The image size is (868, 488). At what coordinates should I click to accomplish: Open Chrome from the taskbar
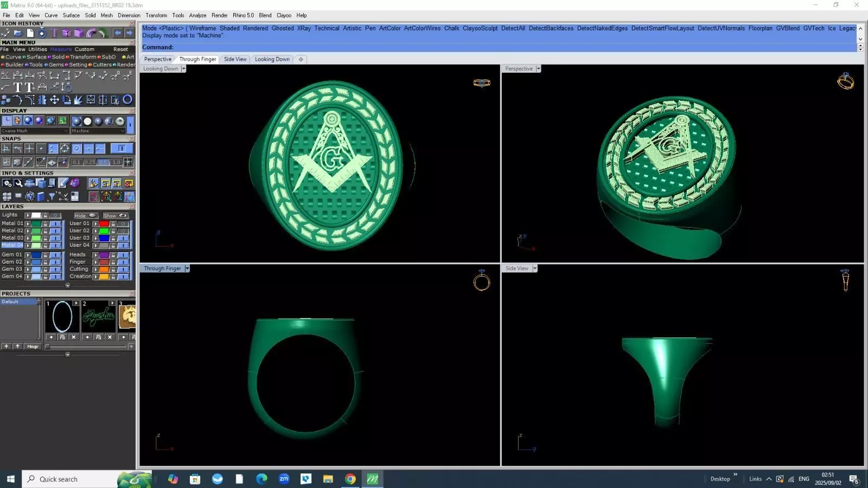coord(350,479)
